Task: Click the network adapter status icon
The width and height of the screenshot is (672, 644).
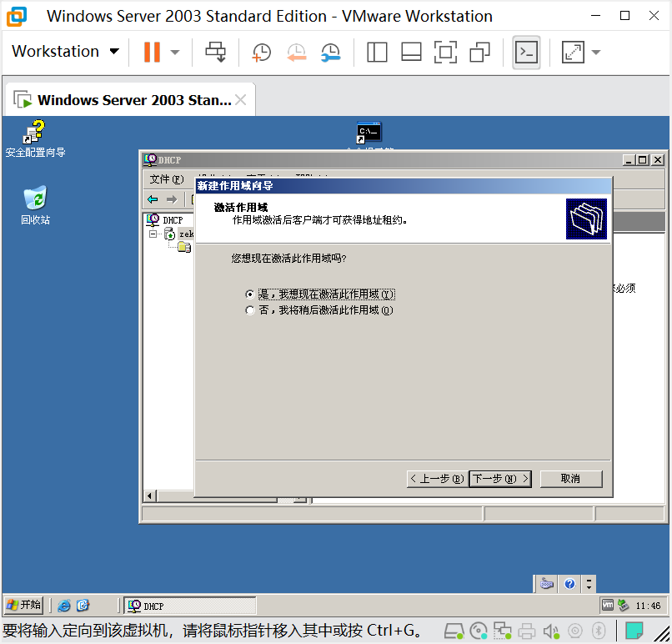Action: click(x=502, y=631)
